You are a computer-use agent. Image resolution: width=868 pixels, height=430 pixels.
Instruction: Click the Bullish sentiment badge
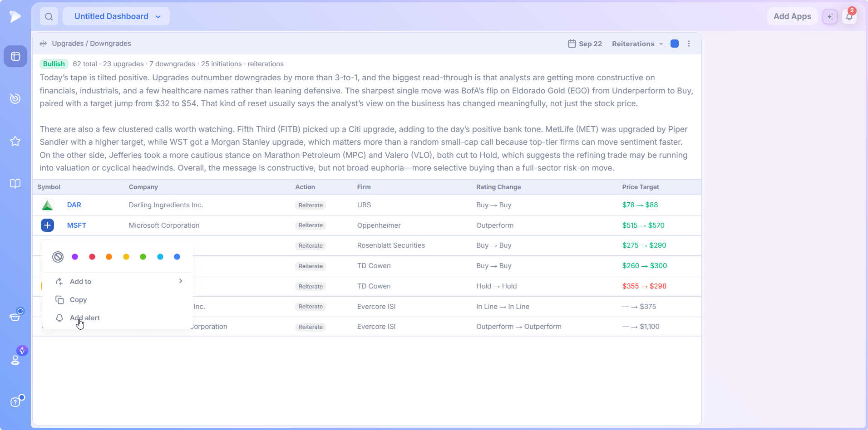54,64
